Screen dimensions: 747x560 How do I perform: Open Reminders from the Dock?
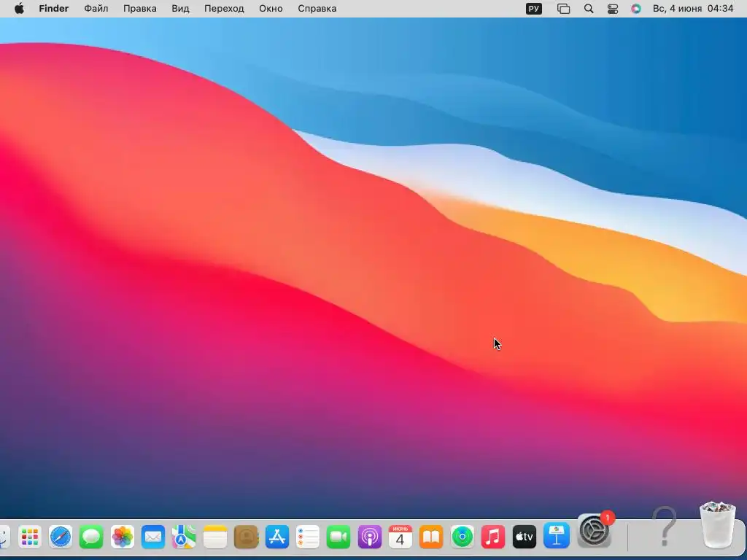click(307, 537)
